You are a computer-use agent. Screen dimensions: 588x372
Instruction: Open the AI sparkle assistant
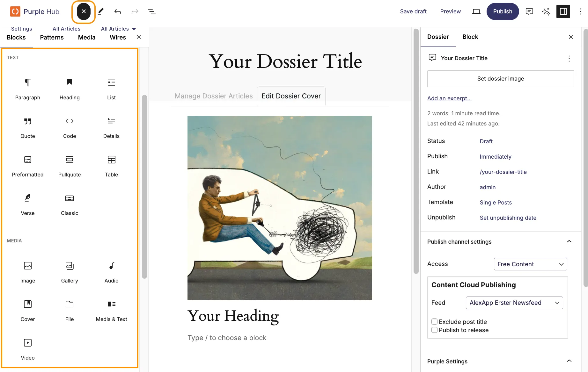pyautogui.click(x=546, y=11)
